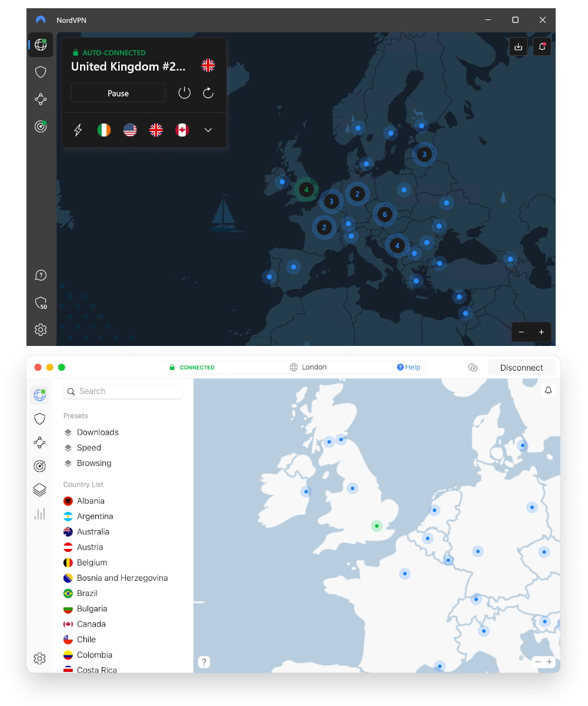Open target icon in Mac sidebar
This screenshot has width=588, height=706.
tap(39, 467)
